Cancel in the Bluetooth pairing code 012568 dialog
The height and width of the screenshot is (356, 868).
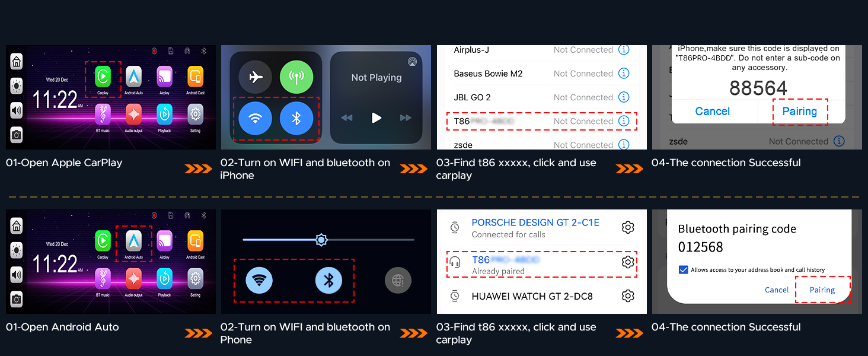pyautogui.click(x=777, y=290)
